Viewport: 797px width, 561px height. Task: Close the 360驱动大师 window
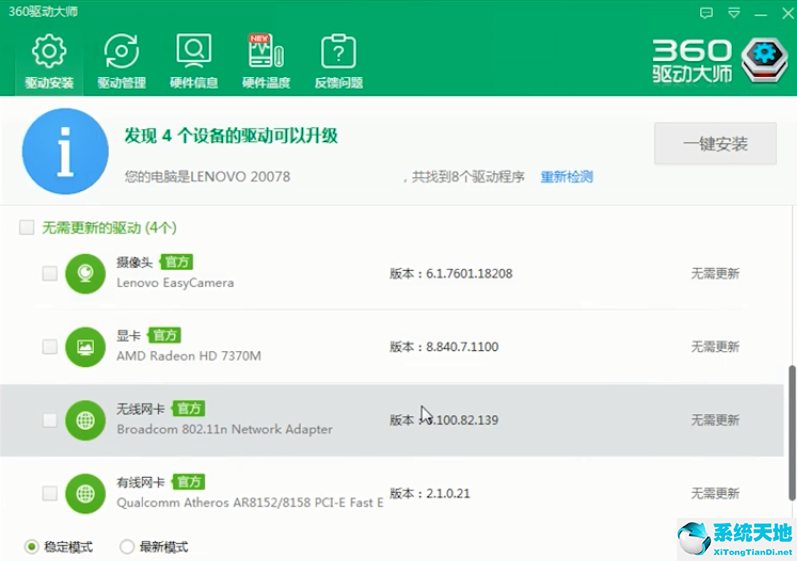[x=787, y=13]
